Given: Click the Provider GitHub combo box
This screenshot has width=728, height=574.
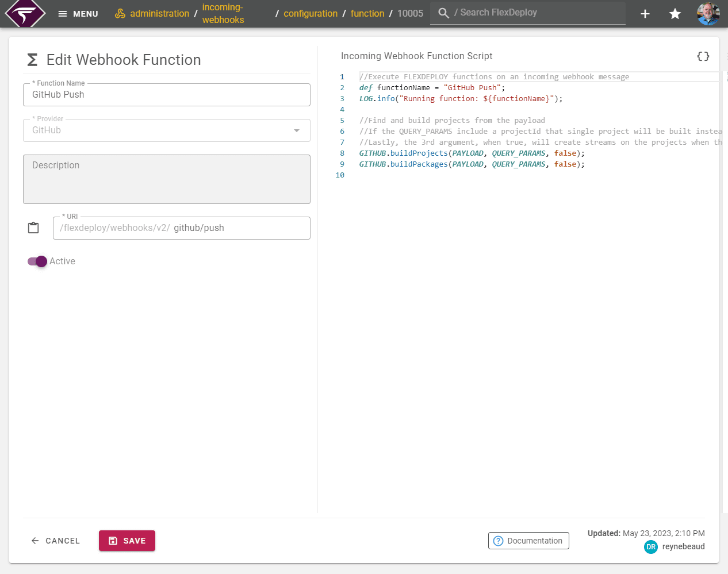Looking at the screenshot, I should pyautogui.click(x=161, y=130).
